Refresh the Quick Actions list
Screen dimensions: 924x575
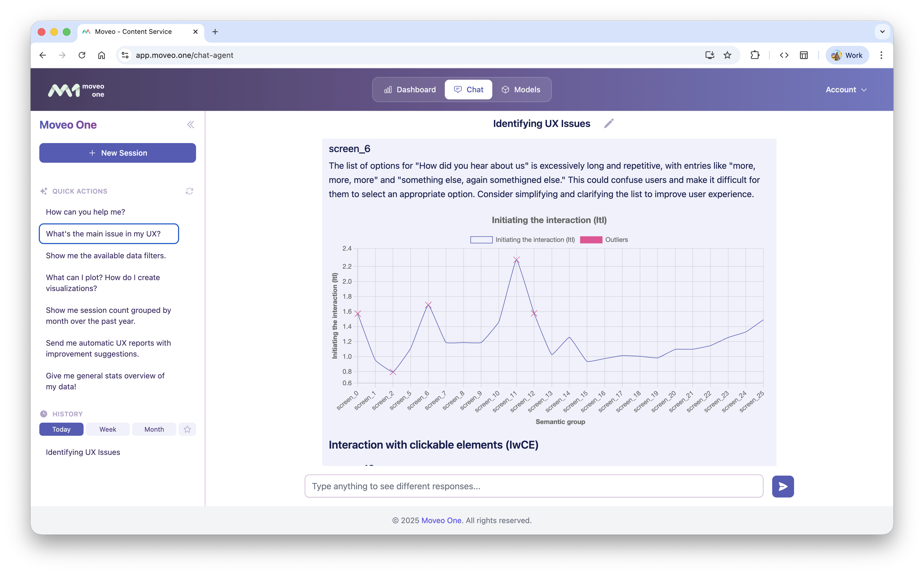pyautogui.click(x=189, y=191)
